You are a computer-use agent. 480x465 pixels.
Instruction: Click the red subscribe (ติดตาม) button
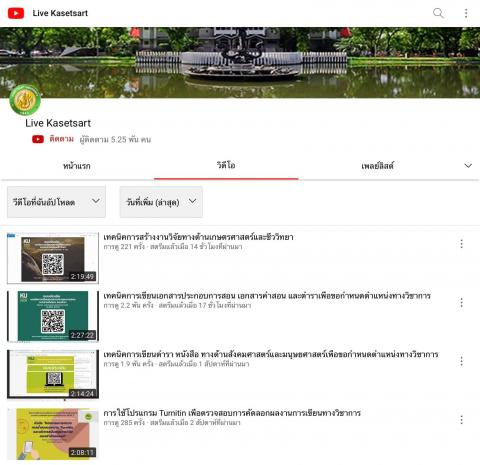[53, 139]
